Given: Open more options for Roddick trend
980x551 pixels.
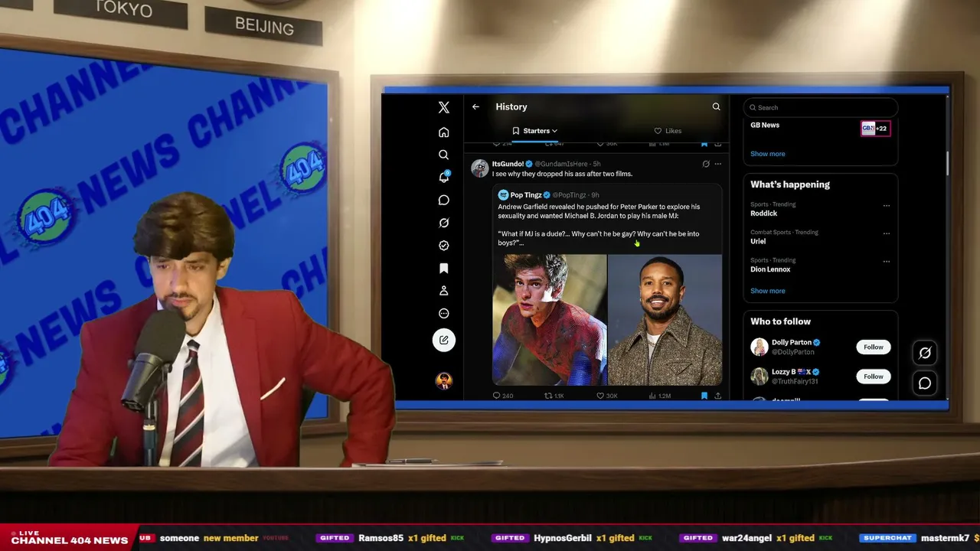Looking at the screenshot, I should [887, 205].
